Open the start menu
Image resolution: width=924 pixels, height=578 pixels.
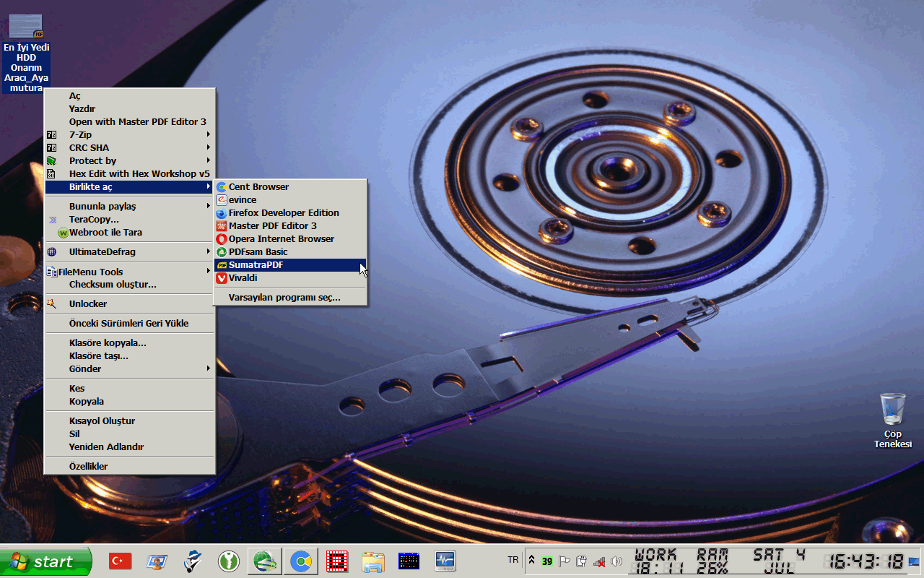coord(46,561)
